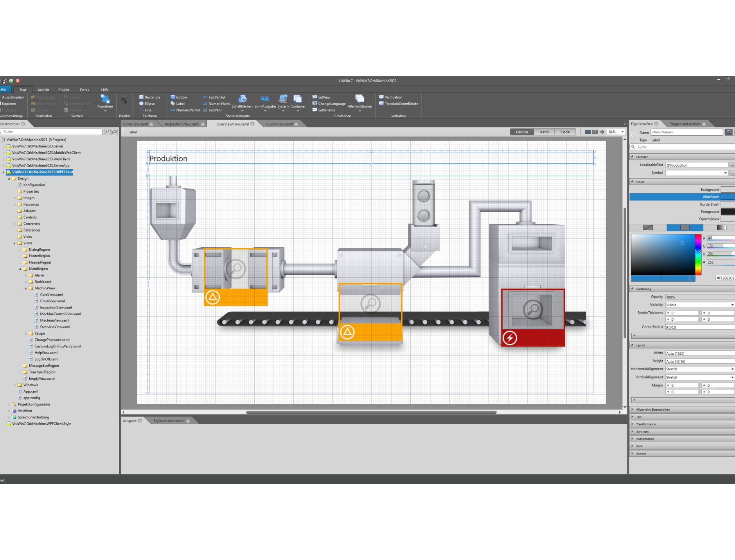Add the ChangeLanguage function
This screenshot has width=735, height=560.
[329, 104]
